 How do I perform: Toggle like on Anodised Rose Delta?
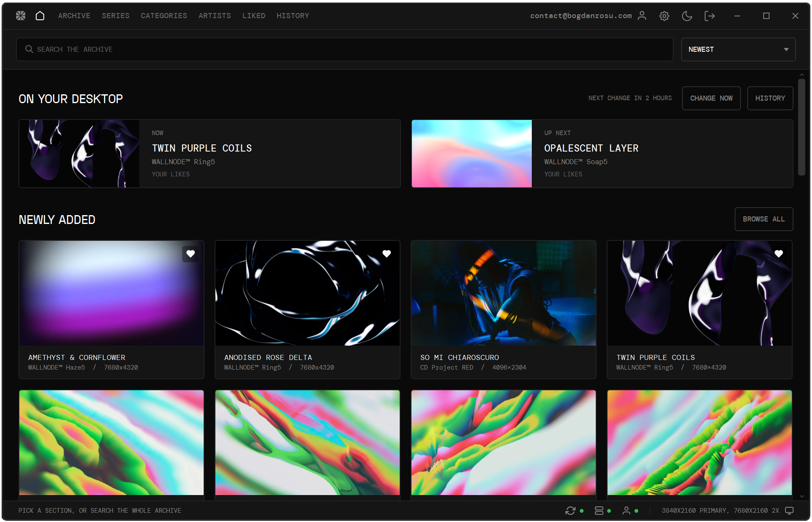pos(387,254)
